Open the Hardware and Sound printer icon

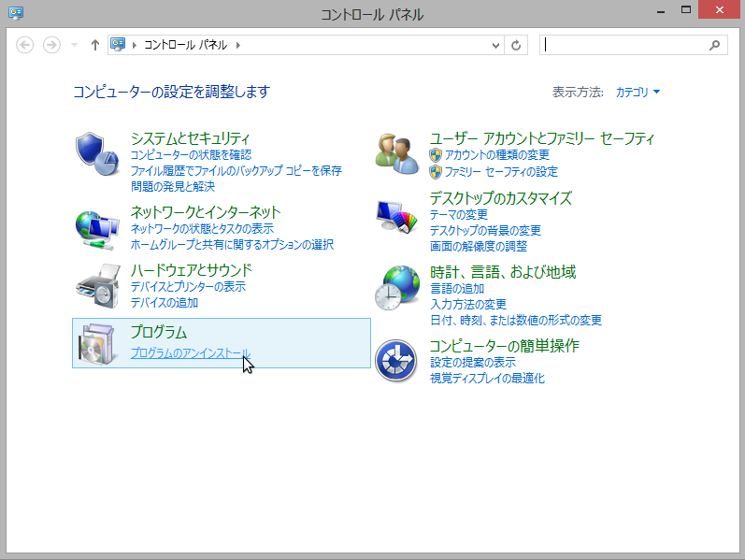(97, 286)
